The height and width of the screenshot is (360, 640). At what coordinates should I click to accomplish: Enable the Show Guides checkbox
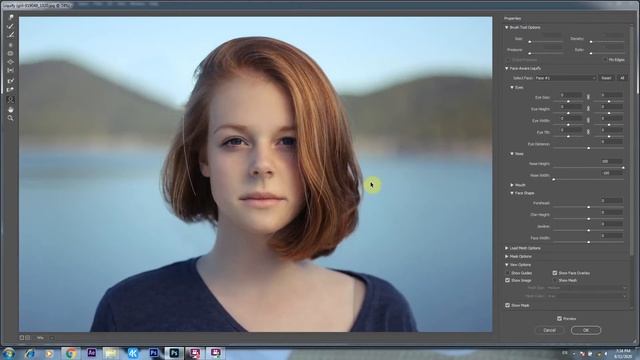coord(508,273)
